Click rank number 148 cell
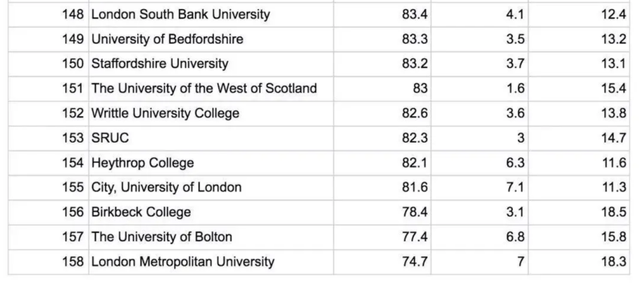Screen dimensions: 644x284 click(48, 14)
